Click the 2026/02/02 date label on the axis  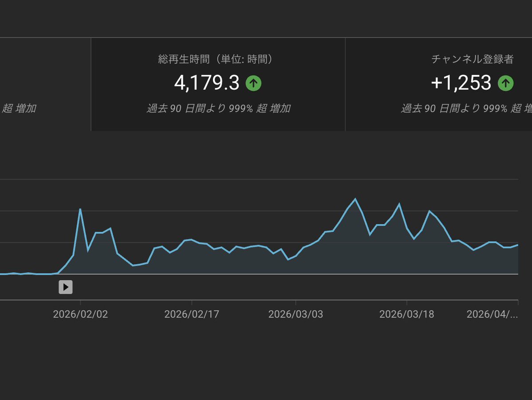80,314
